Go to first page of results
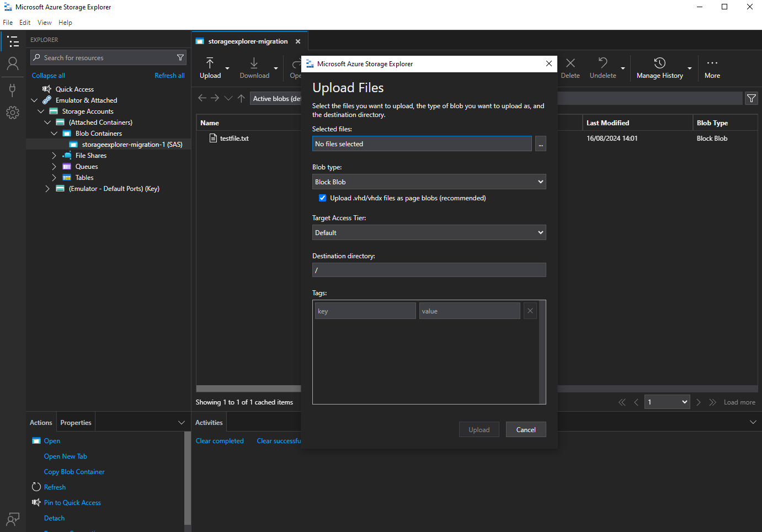Image resolution: width=762 pixels, height=532 pixels. point(622,402)
